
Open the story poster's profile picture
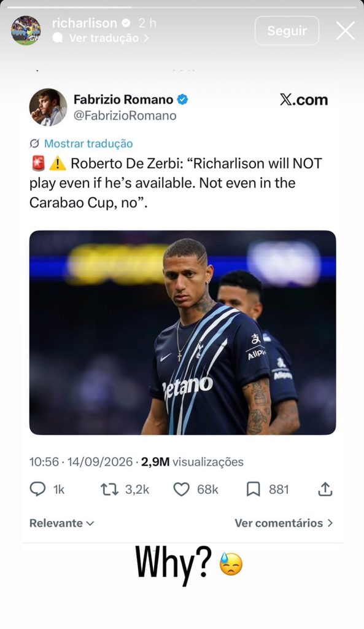[x=26, y=31]
